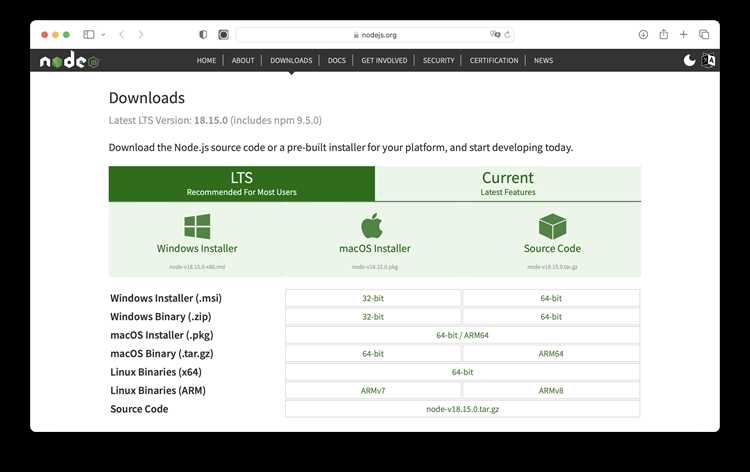Download macOS Installer 64-bit / ARM64
The image size is (750, 472).
[463, 335]
